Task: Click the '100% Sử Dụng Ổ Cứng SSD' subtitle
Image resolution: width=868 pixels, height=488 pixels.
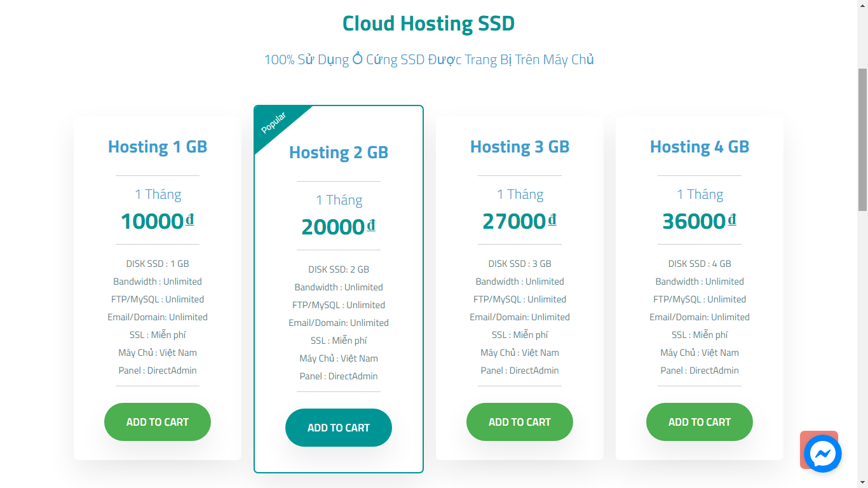Action: (429, 60)
